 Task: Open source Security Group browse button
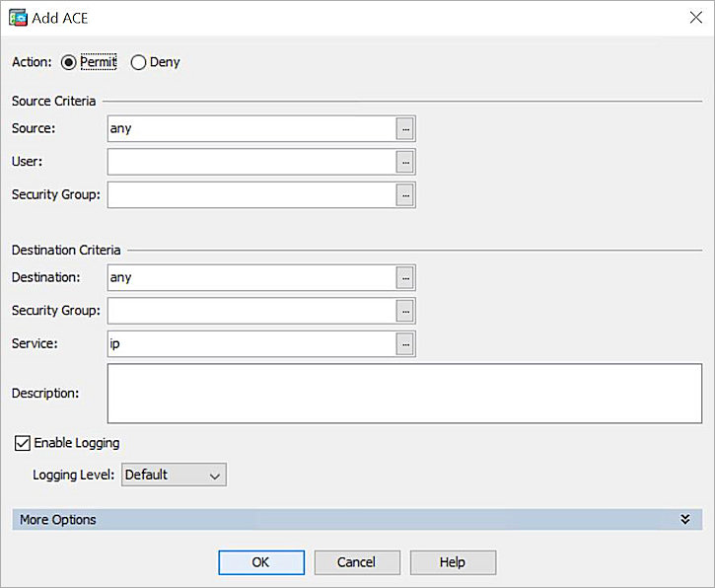pos(405,194)
